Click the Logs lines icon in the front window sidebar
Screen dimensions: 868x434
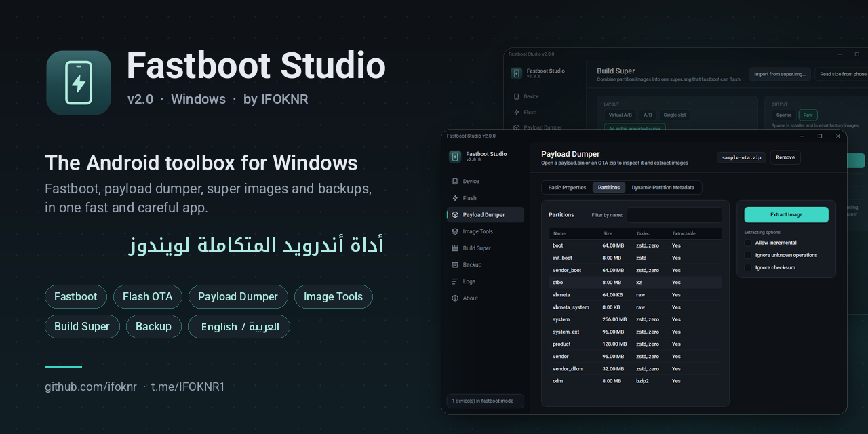[x=455, y=281]
